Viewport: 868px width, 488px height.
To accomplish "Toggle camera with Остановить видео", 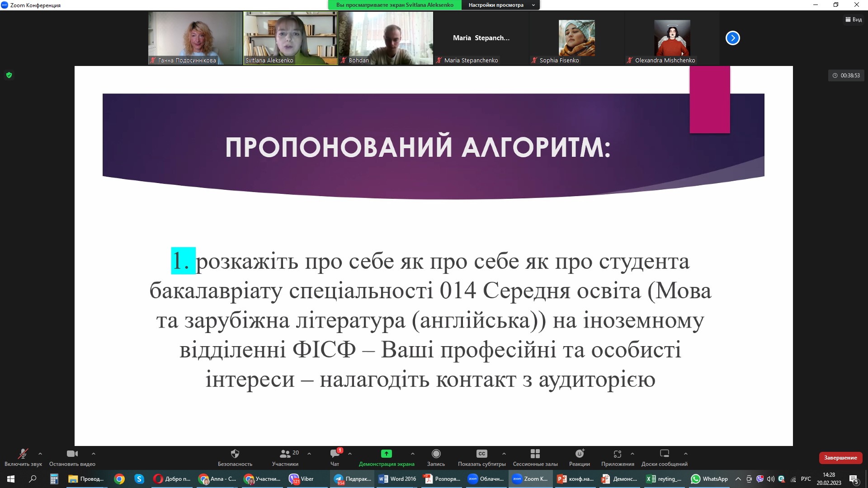I will click(x=72, y=454).
